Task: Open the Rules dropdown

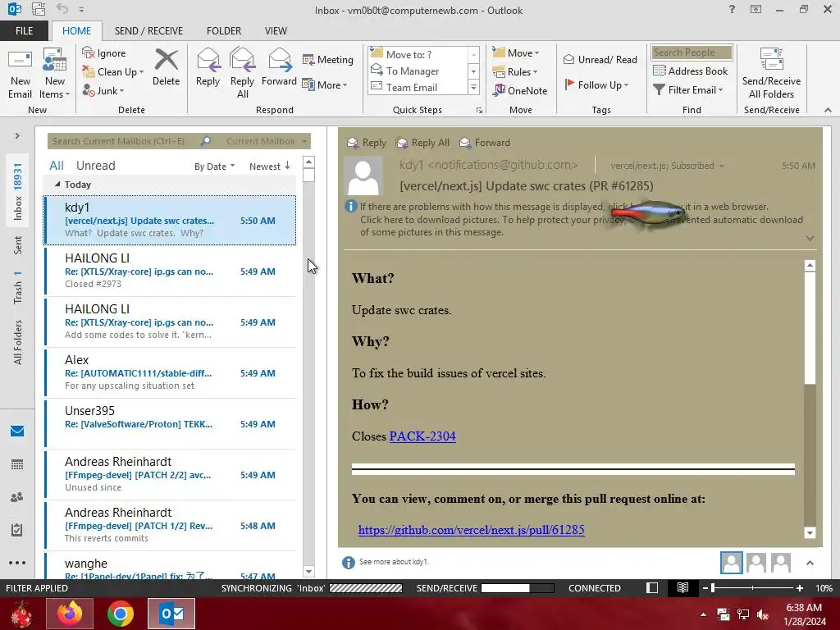Action: [515, 72]
